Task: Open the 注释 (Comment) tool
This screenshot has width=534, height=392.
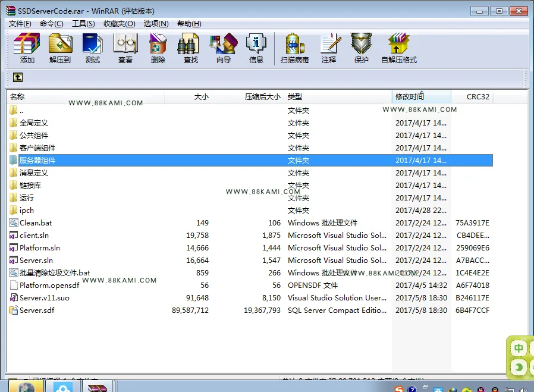Action: coord(329,48)
